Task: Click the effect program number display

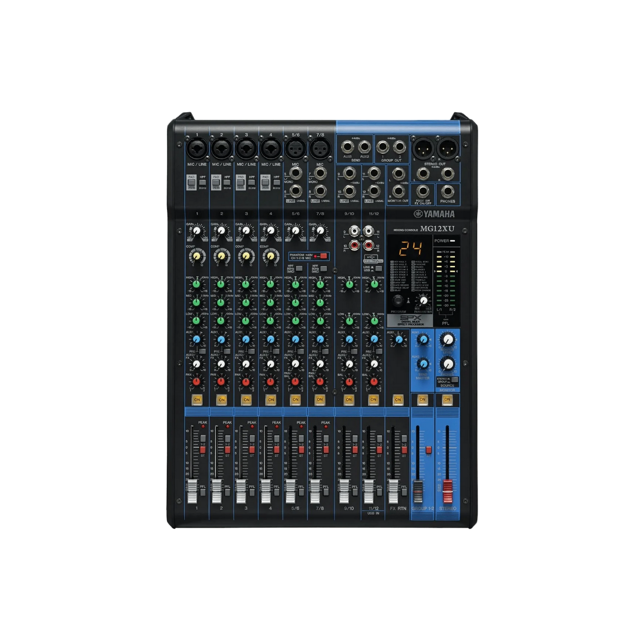Action: [411, 248]
